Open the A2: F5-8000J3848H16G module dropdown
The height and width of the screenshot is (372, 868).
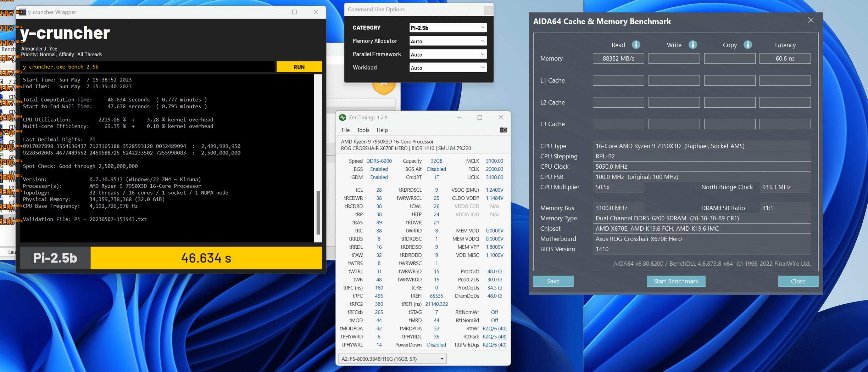pyautogui.click(x=392, y=359)
